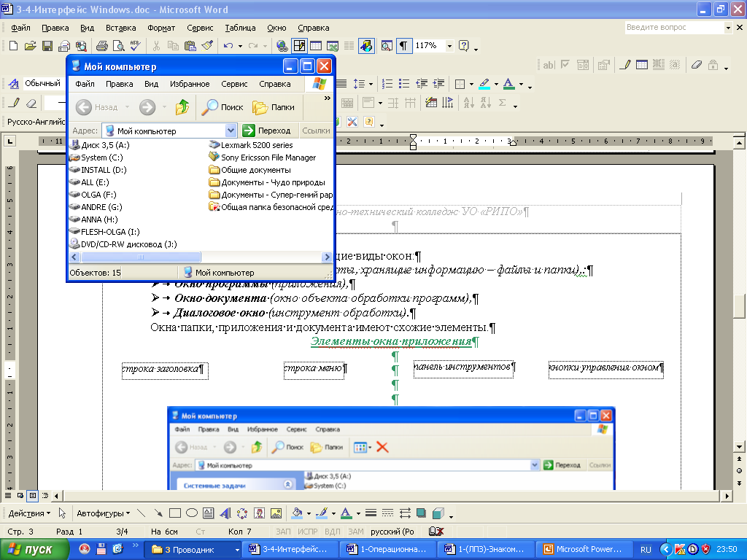Open the Файл menu in Word
This screenshot has height=560, width=747.
[x=20, y=28]
